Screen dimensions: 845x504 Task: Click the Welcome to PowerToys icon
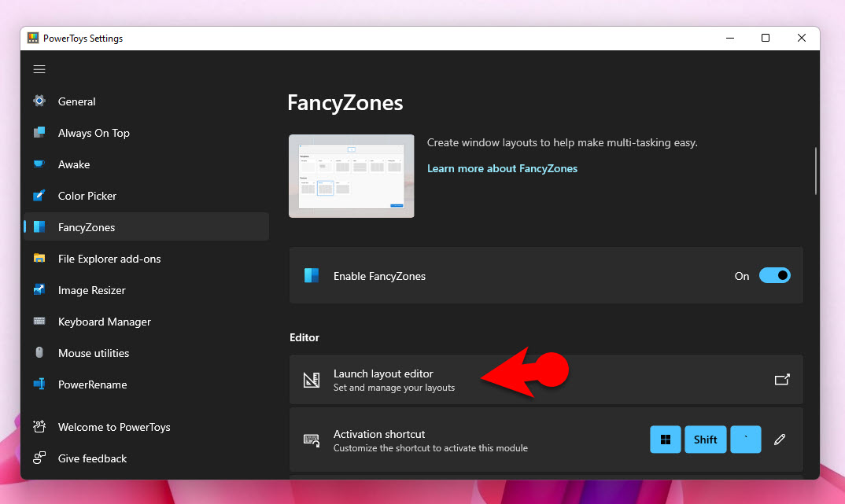tap(39, 426)
